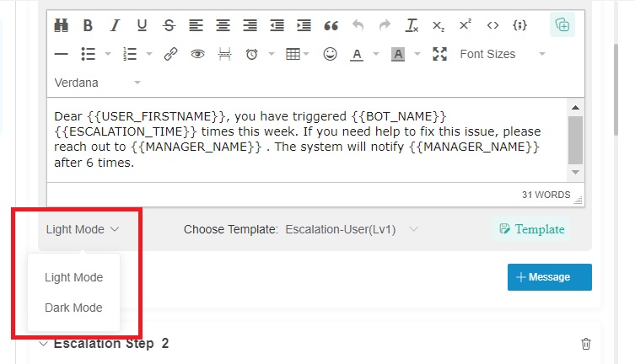Collapse the Escalation Step 2 section
This screenshot has width=635, height=364.
pyautogui.click(x=44, y=344)
